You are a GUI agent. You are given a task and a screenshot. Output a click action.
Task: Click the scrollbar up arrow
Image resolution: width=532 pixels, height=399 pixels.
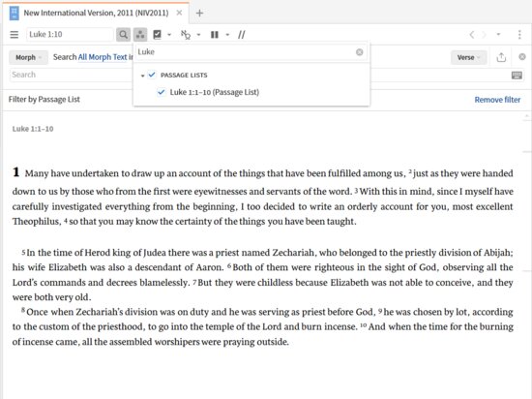coord(526,116)
